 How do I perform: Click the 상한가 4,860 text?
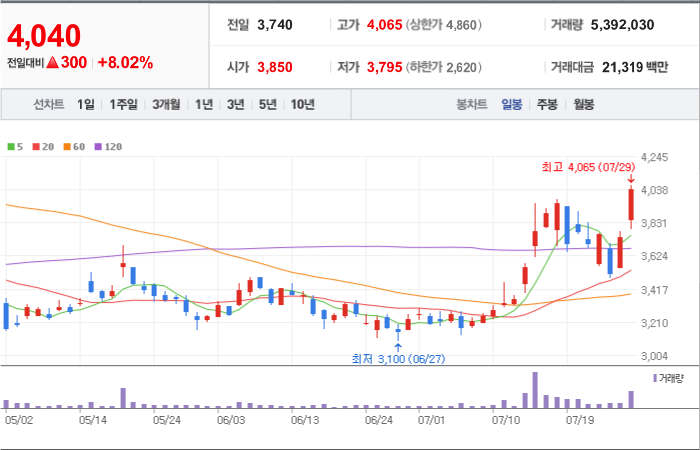(444, 25)
